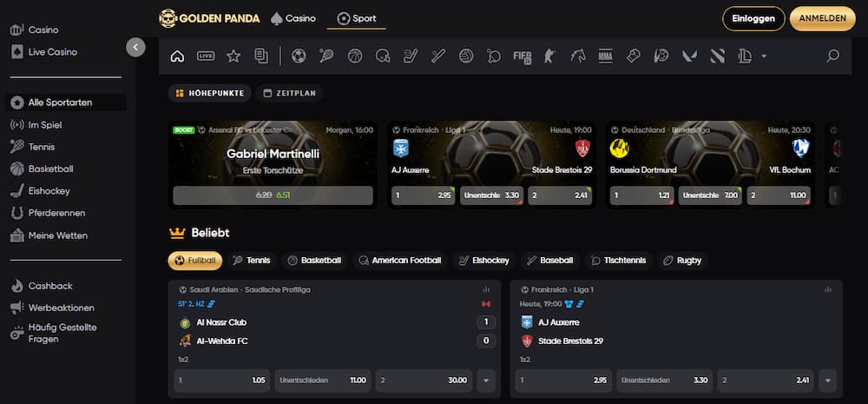
Task: Select the Tischtennis filter chip
Action: coord(618,261)
